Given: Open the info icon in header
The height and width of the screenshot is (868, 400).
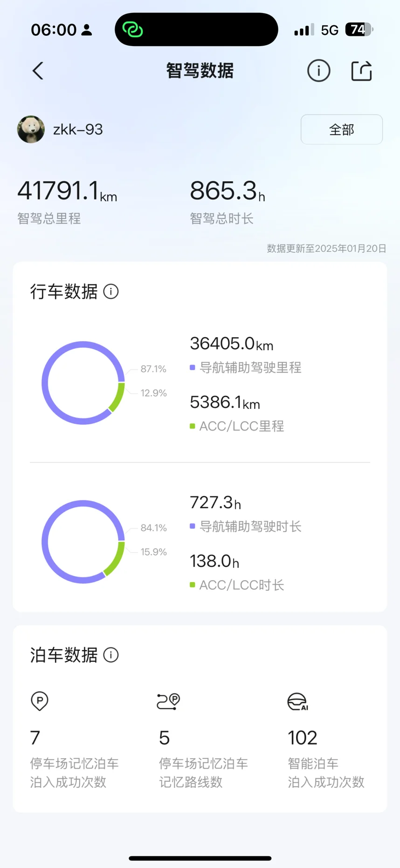Looking at the screenshot, I should pyautogui.click(x=318, y=71).
